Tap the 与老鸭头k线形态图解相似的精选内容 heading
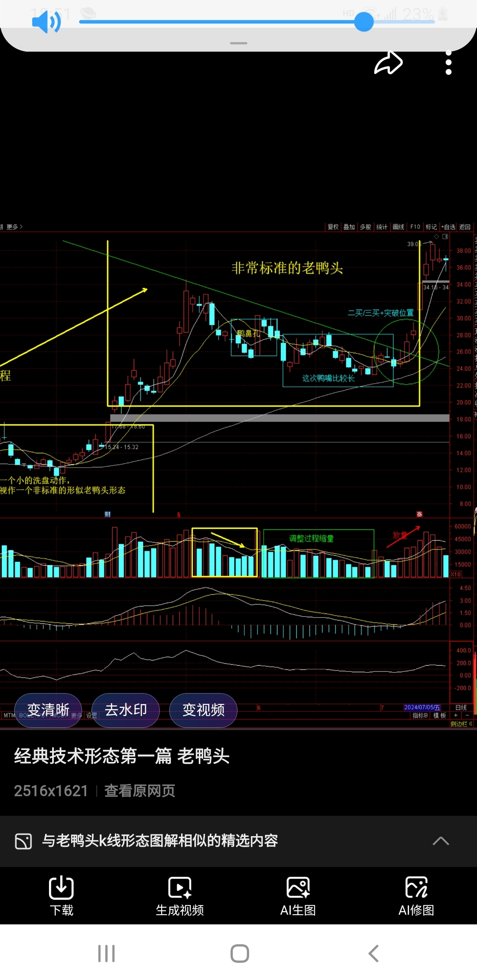477x980 pixels. click(160, 841)
